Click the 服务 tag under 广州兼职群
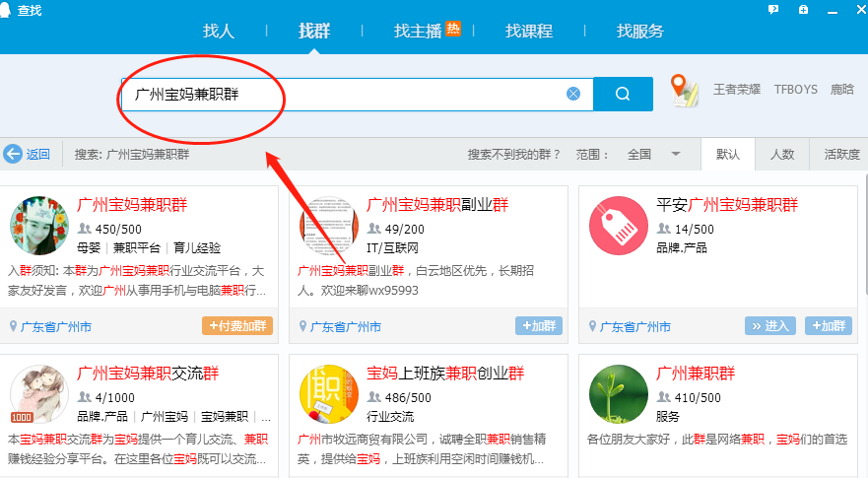 [x=668, y=416]
